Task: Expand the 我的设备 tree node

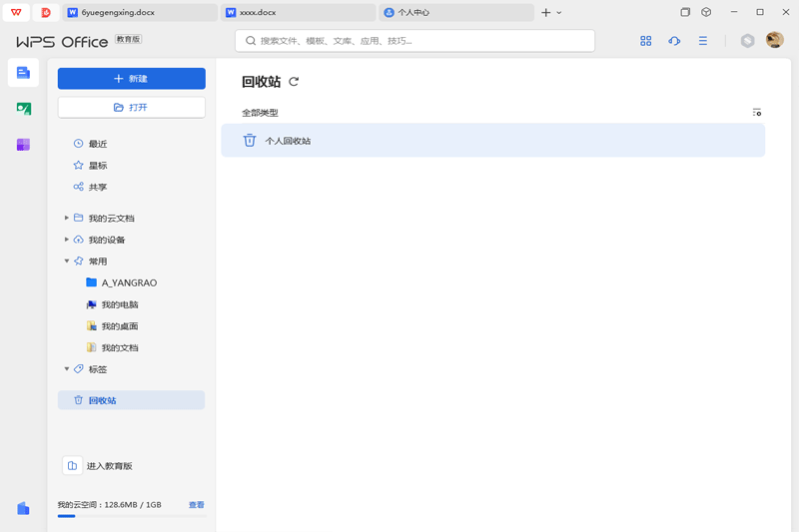Action: tap(67, 240)
